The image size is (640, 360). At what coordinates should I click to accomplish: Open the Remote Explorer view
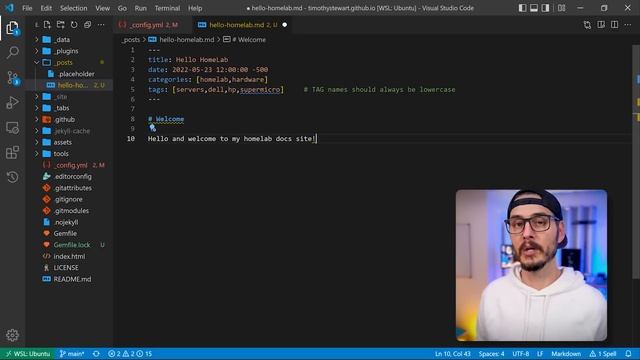pyautogui.click(x=12, y=128)
